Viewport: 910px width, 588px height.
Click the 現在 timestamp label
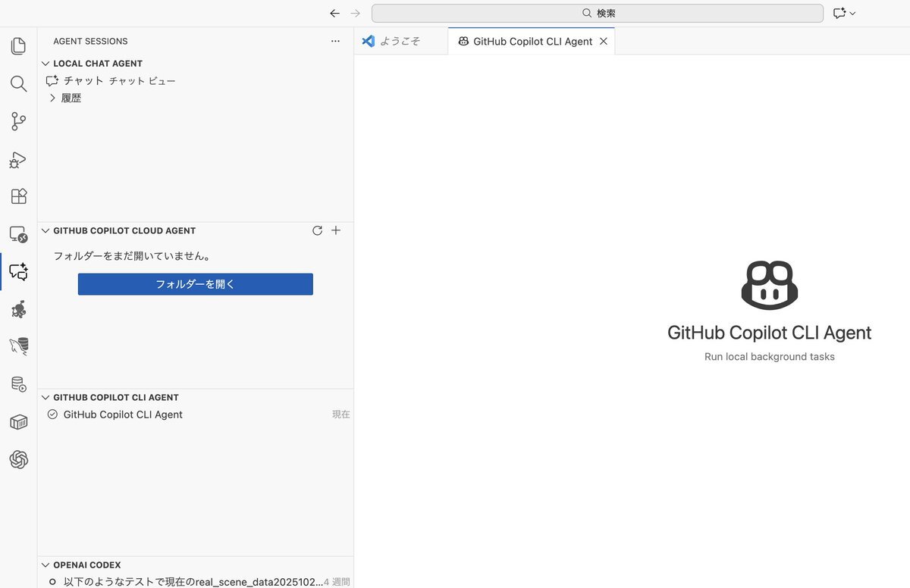point(341,414)
